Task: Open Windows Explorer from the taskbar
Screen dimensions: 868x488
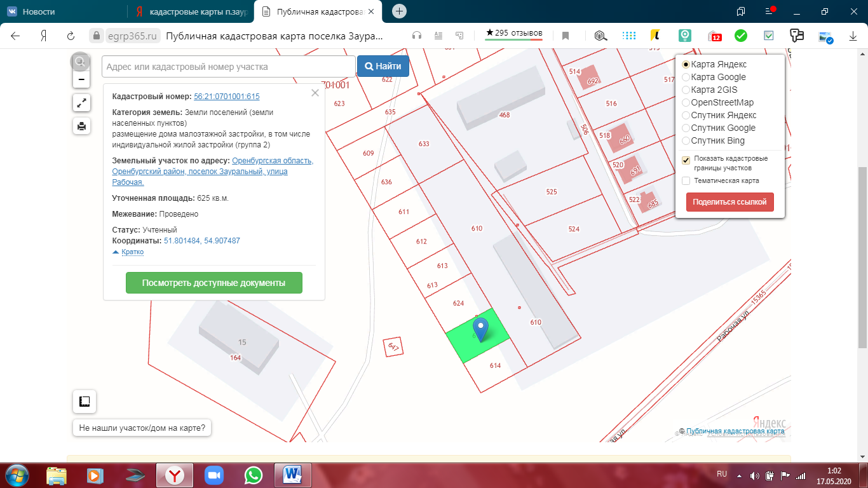Action: pyautogui.click(x=57, y=475)
